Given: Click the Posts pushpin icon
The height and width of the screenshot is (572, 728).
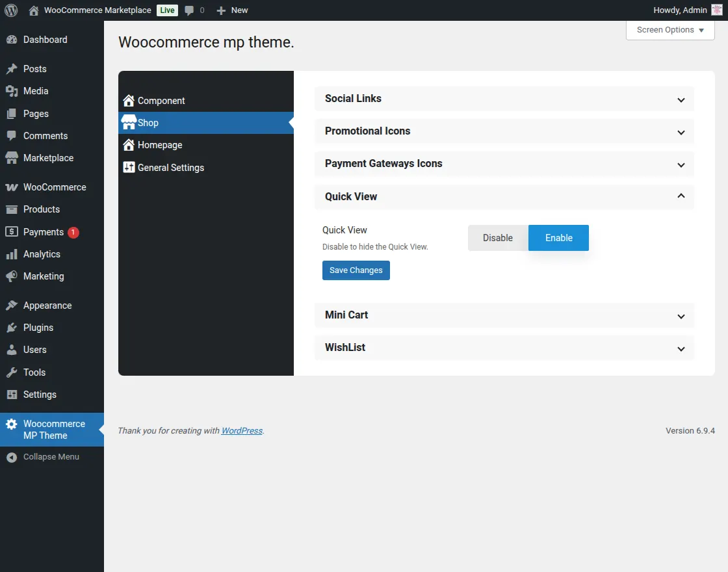Looking at the screenshot, I should 12,69.
